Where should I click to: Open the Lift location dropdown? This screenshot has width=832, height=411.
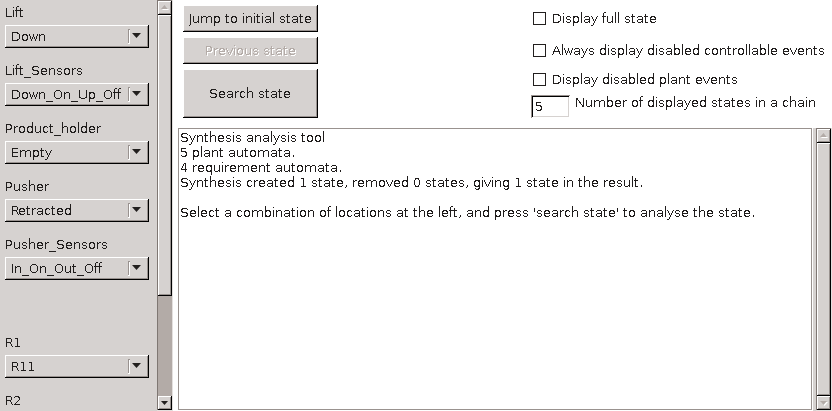pos(77,37)
